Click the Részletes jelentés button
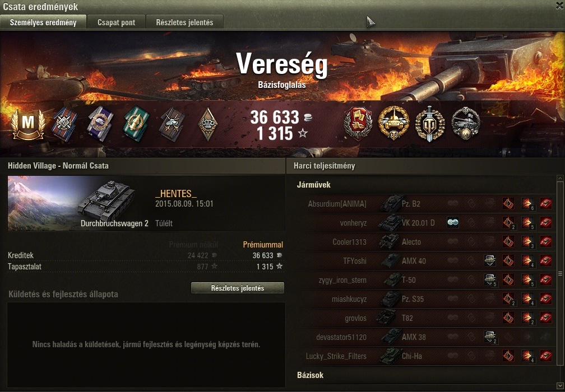 point(238,288)
